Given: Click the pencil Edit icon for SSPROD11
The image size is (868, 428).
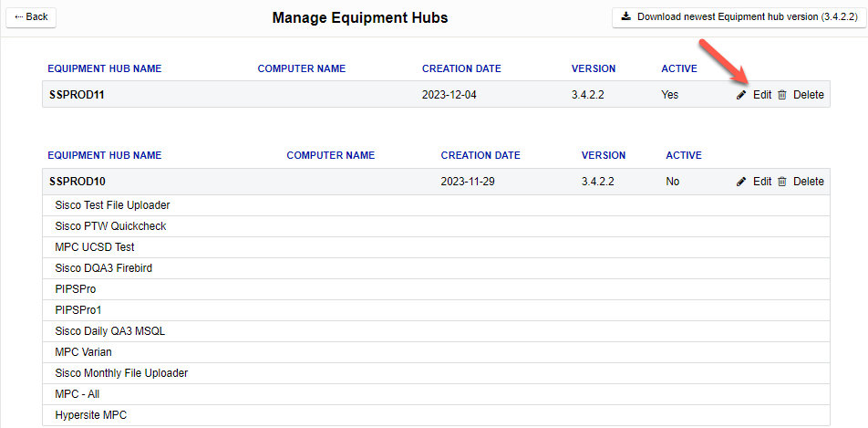Looking at the screenshot, I should 741,95.
